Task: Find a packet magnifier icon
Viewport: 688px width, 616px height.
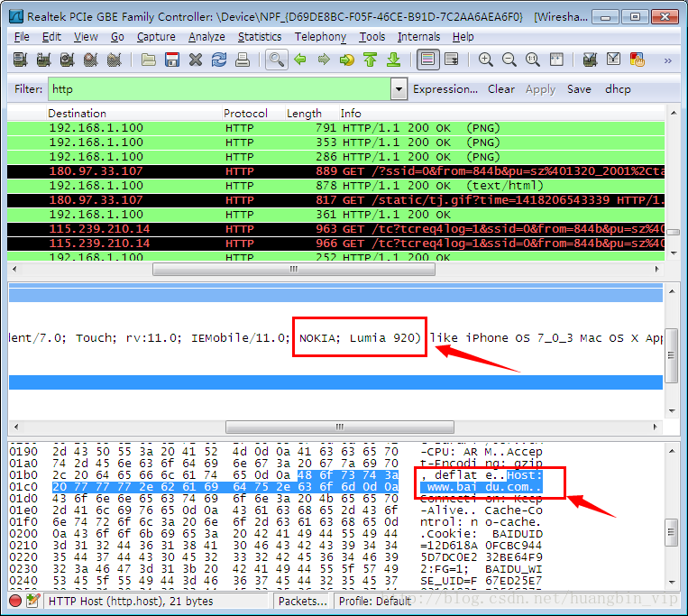Action: (277, 60)
